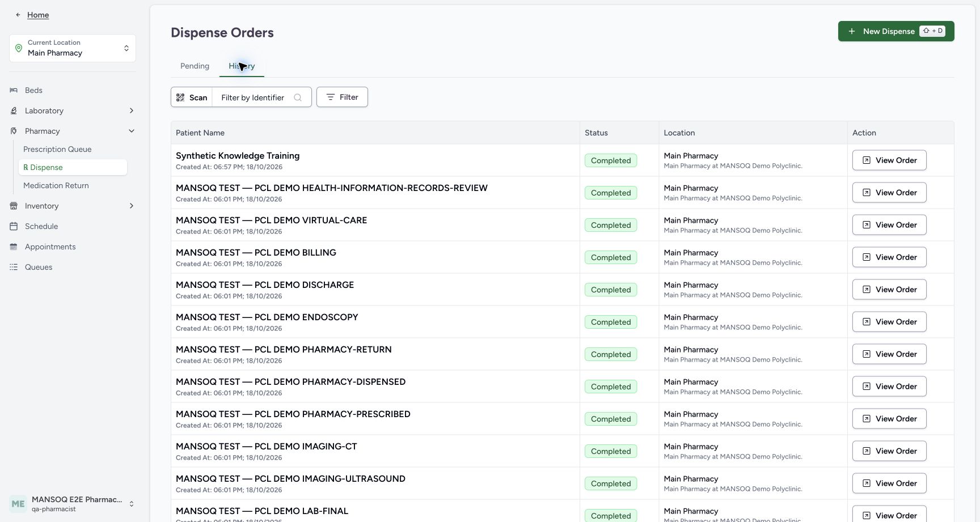Click the New Dispense button
Viewport: 980px width, 522px height.
pos(896,31)
